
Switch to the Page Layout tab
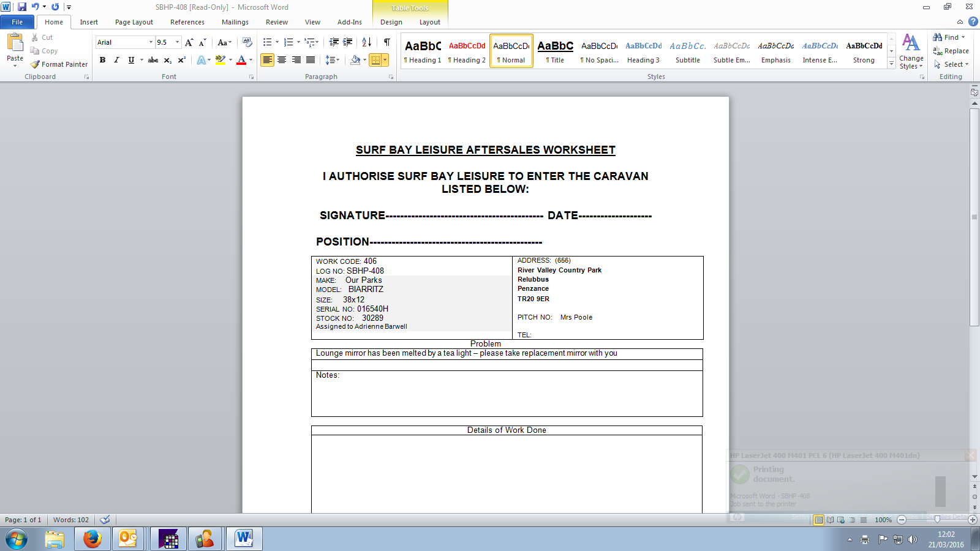tap(134, 22)
